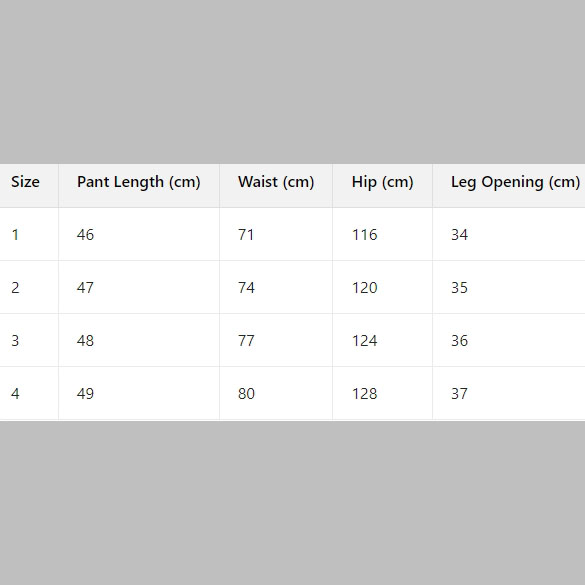This screenshot has height=585, width=585.
Task: Click hip value 116
Action: (x=365, y=235)
